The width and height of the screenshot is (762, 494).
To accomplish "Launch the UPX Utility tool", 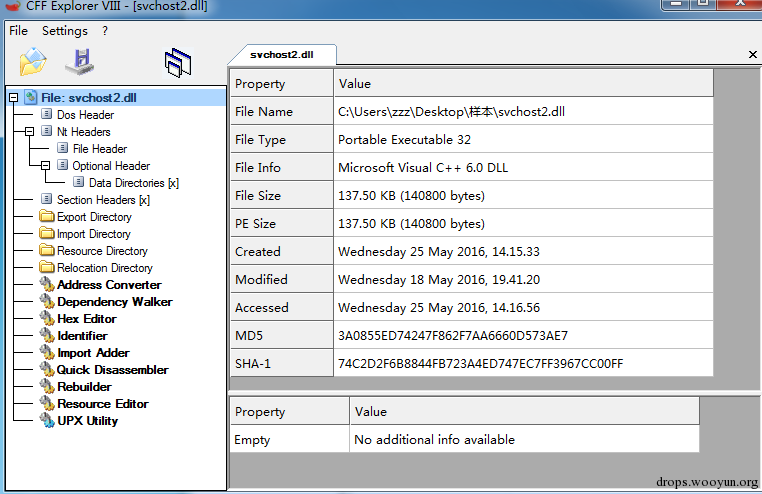I will 87,421.
